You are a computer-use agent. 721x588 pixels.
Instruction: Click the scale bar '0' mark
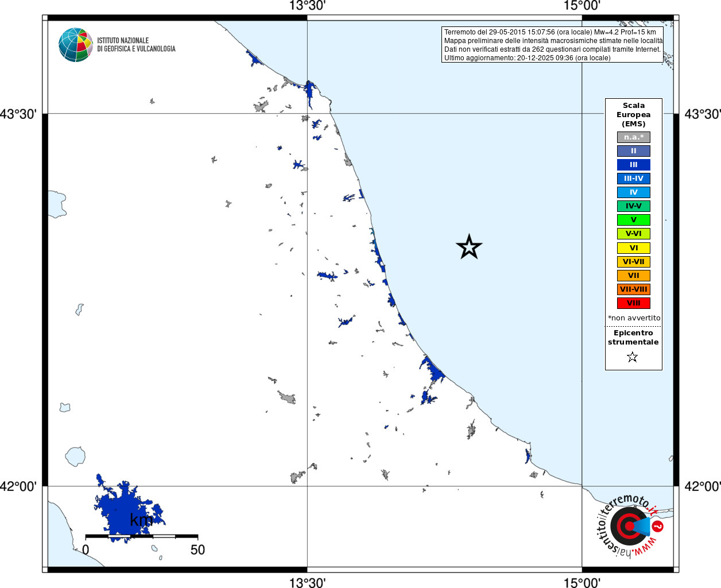tap(86, 550)
